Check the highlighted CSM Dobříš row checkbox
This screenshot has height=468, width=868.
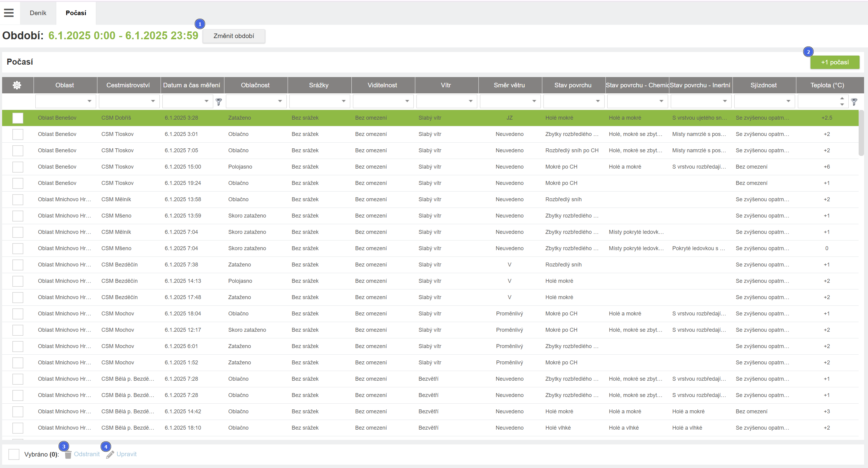point(18,118)
